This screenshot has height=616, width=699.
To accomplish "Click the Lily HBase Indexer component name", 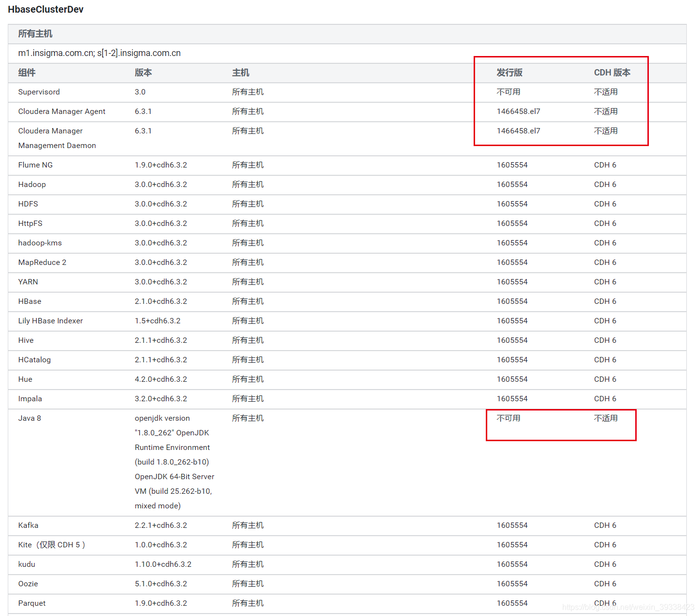I will click(51, 321).
